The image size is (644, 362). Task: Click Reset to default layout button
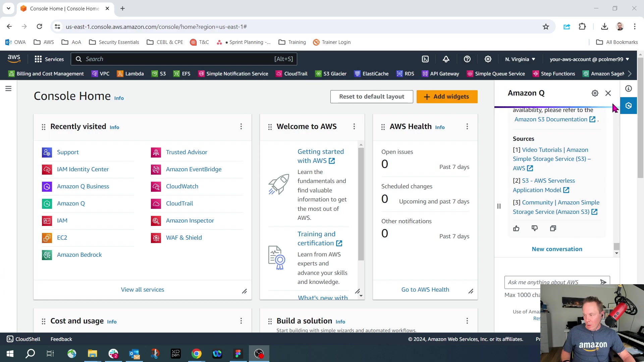pyautogui.click(x=372, y=97)
